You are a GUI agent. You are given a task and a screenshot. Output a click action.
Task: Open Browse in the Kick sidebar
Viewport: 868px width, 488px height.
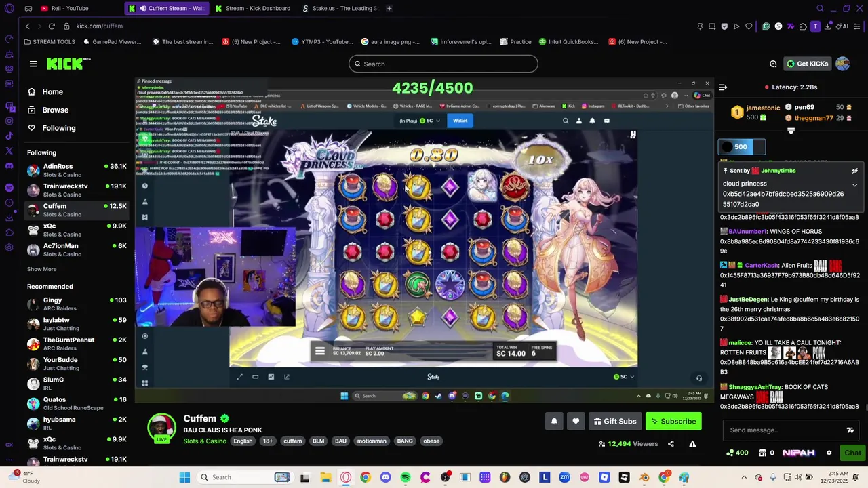(56, 110)
